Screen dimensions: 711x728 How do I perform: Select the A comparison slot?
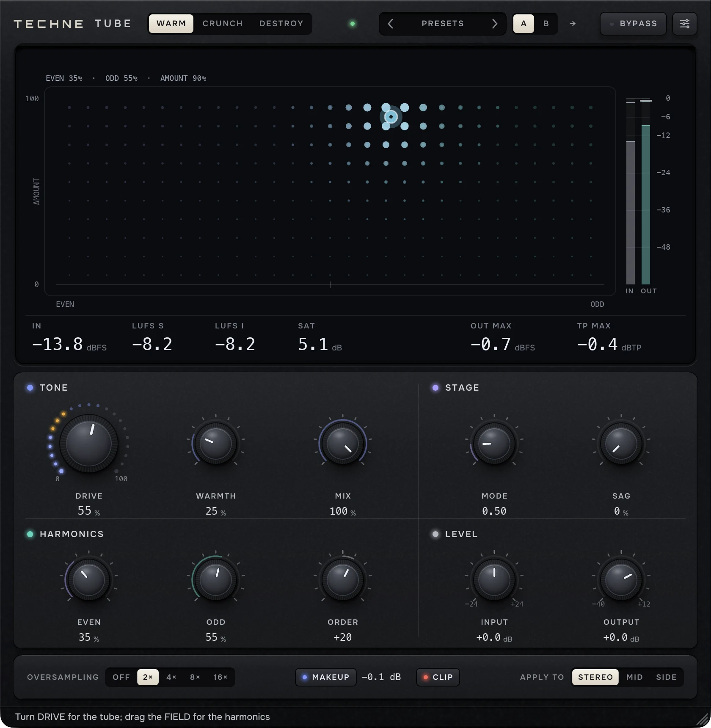(524, 24)
